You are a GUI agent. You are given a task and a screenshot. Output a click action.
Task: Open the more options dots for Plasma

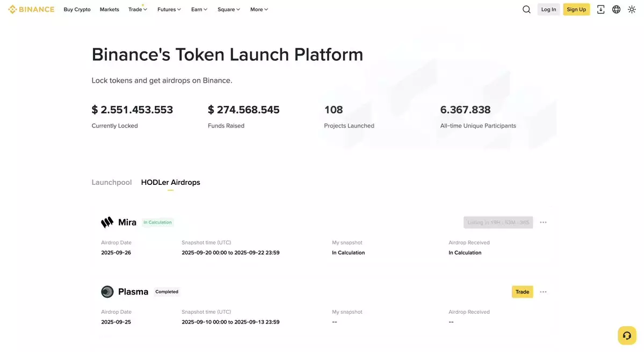click(543, 292)
